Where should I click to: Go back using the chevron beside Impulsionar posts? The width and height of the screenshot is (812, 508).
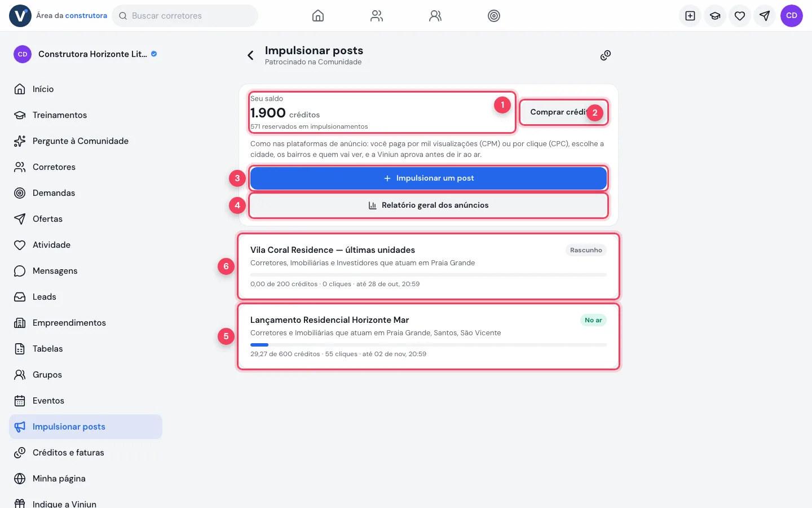coord(251,55)
